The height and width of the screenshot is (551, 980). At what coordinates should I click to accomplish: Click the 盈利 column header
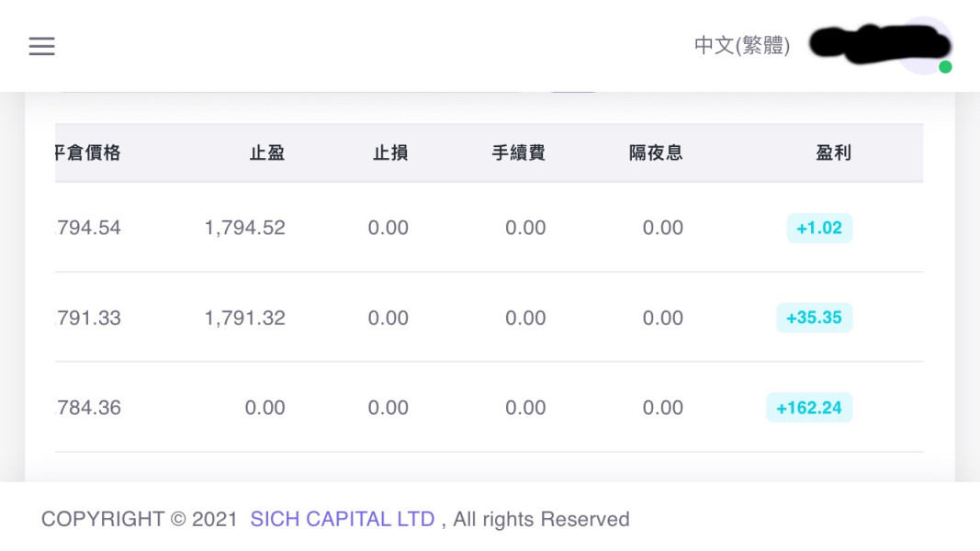(833, 153)
